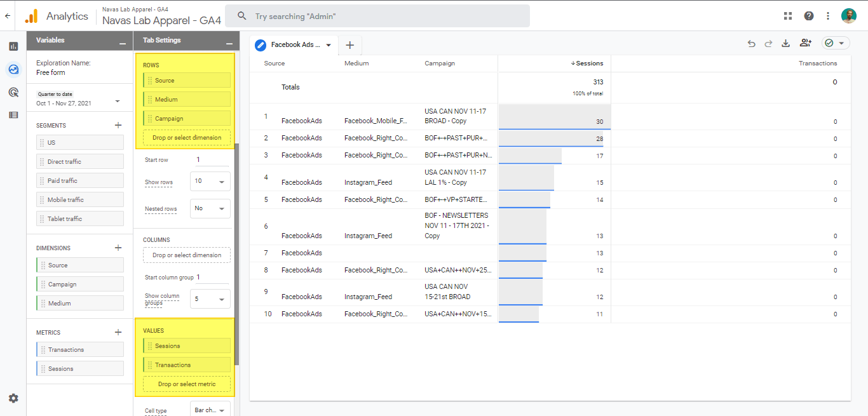Click the back arrow next to Analytics logo
The image size is (868, 416).
pos(7,16)
